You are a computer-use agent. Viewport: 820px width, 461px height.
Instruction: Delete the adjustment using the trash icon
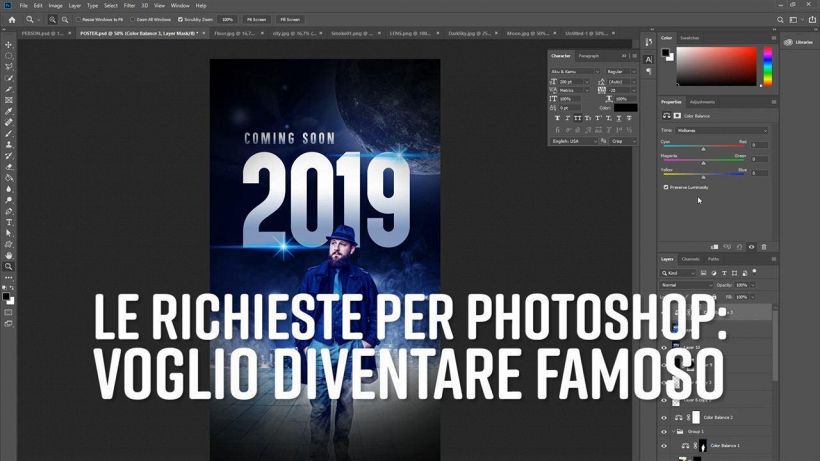pos(764,247)
